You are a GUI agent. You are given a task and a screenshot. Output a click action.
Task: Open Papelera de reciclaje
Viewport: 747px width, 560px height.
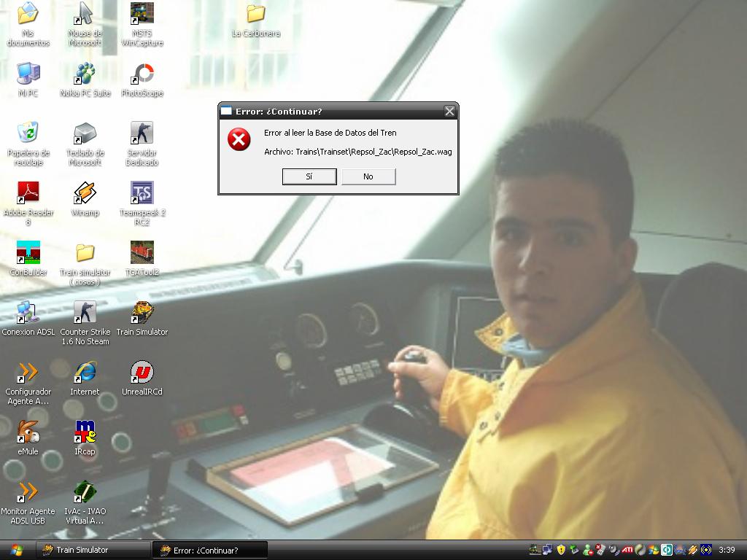pyautogui.click(x=28, y=133)
